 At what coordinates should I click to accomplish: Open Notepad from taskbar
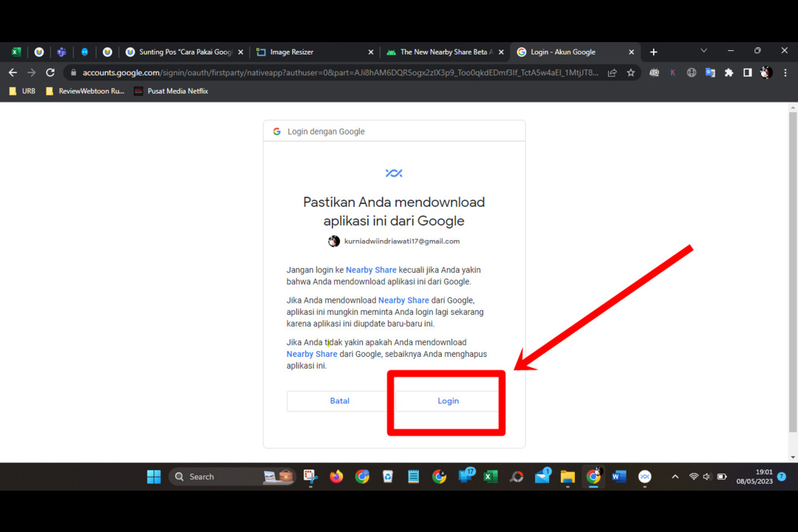click(413, 477)
